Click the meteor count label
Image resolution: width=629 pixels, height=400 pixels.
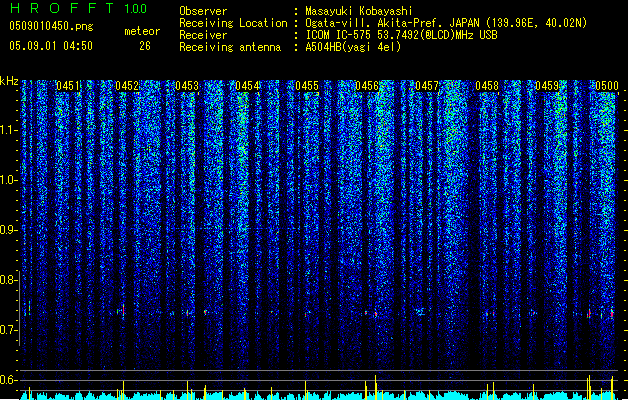142,31
